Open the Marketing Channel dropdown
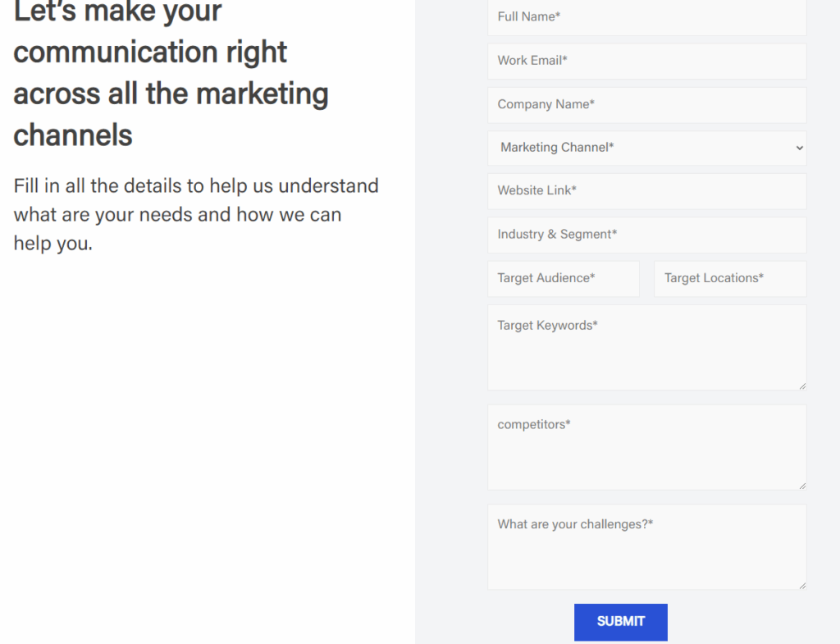 click(x=646, y=148)
